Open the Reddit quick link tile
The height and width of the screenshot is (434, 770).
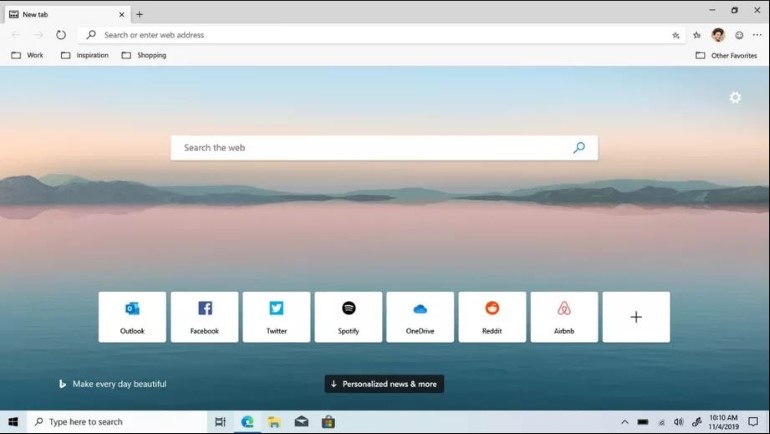(x=492, y=317)
